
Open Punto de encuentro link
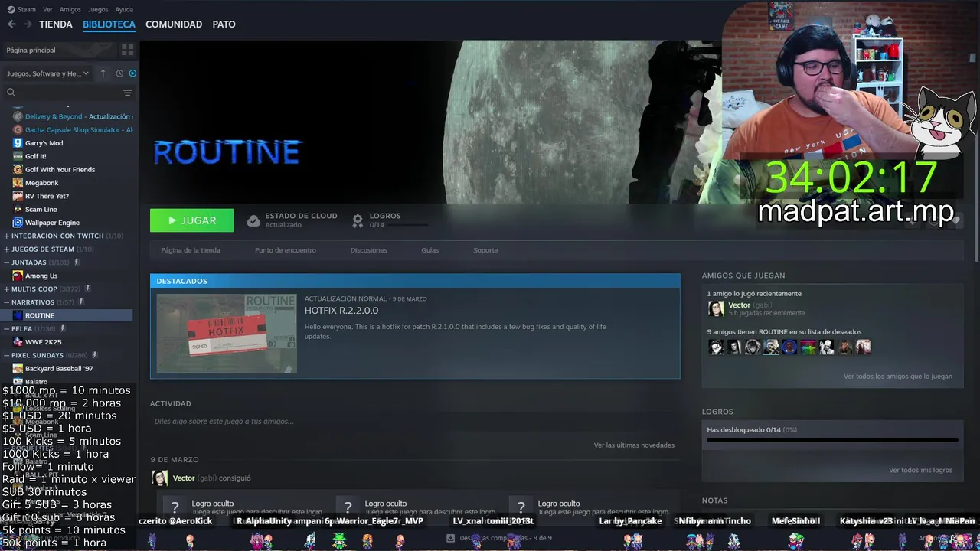286,250
